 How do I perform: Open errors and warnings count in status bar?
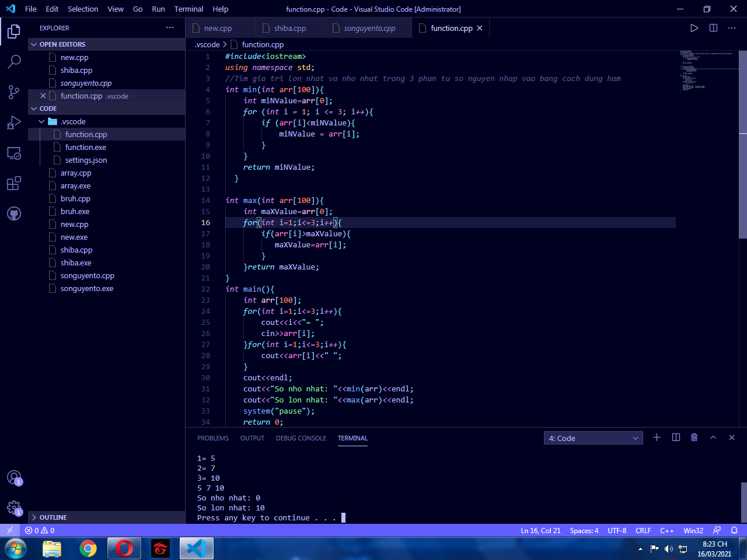(40, 530)
